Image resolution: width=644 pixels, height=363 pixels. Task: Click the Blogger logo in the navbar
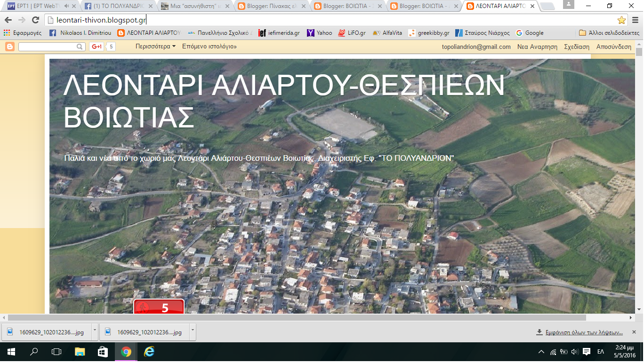(10, 47)
